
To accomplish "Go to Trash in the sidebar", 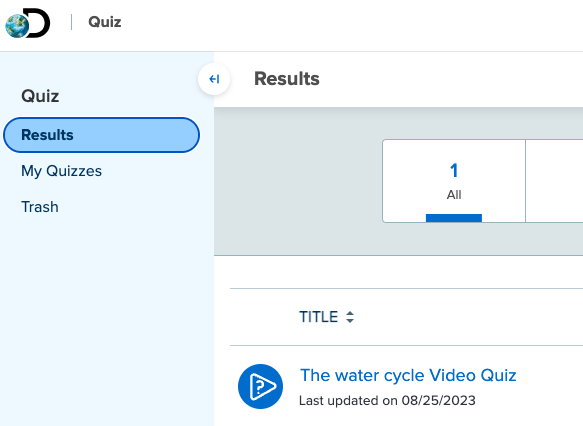I will 40,207.
